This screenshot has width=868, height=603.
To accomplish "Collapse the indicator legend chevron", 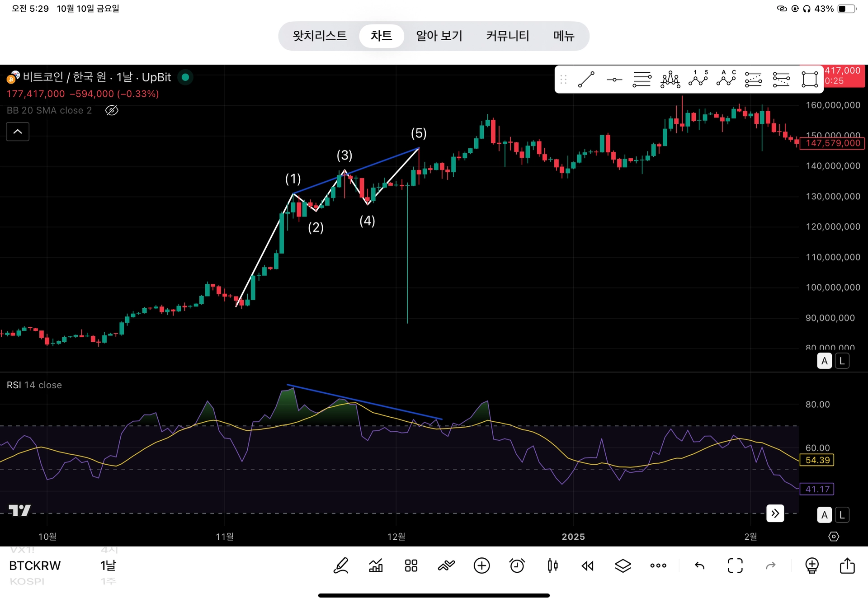I will (x=18, y=132).
